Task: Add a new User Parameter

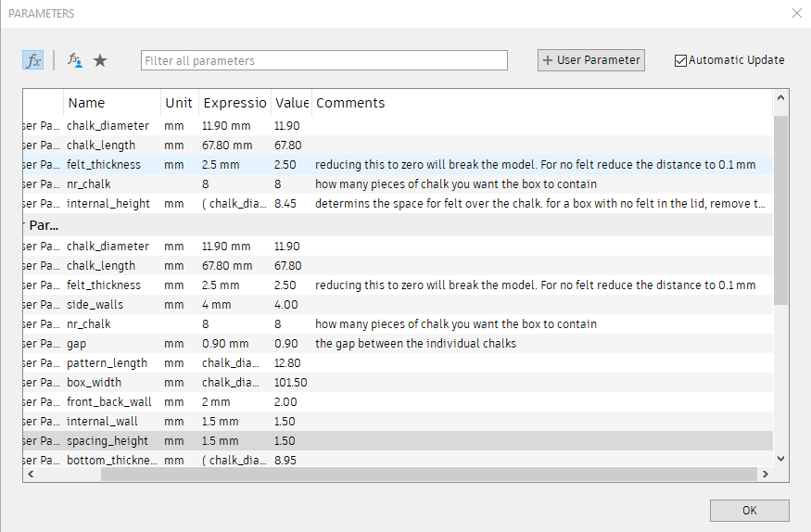Action: [x=590, y=60]
